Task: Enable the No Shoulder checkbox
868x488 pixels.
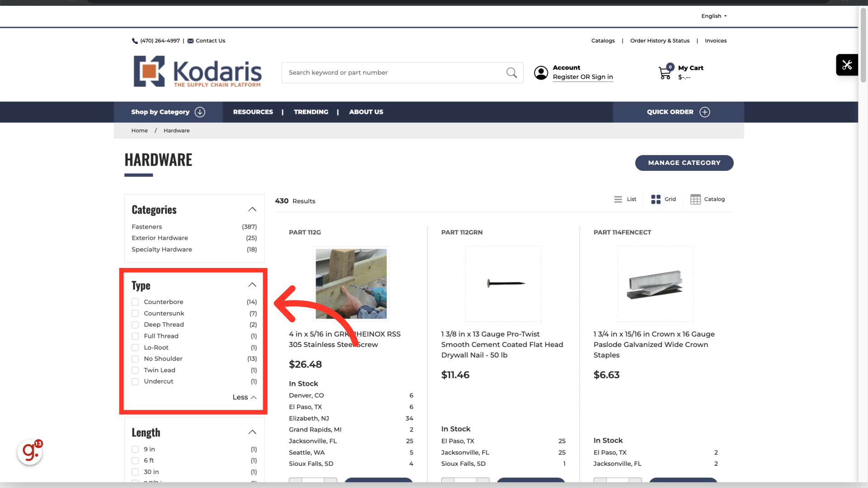Action: pyautogui.click(x=135, y=359)
